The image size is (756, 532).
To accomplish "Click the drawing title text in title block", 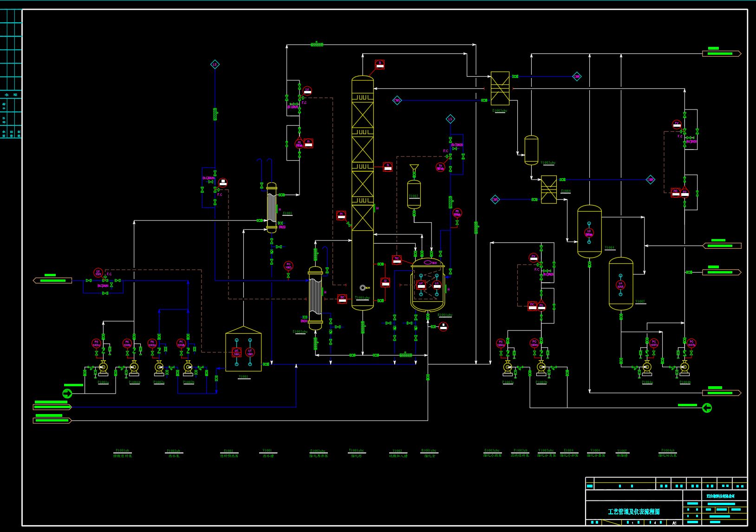I will coord(633,512).
